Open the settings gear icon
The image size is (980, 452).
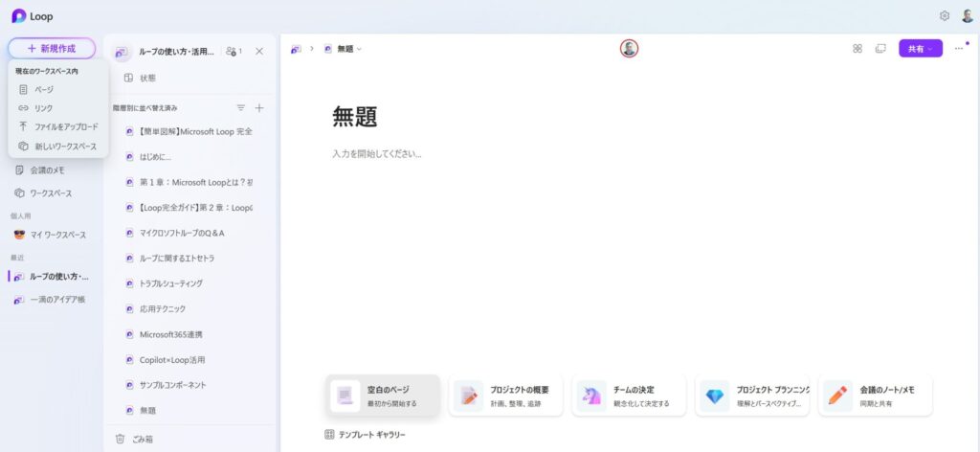(945, 16)
